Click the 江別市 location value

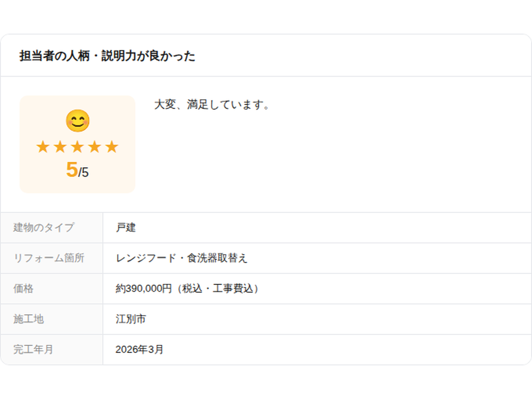(130, 319)
